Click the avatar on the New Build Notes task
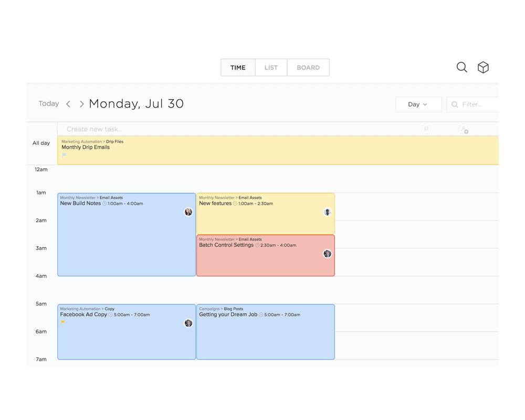Viewport: 525px width, 420px height. tap(188, 212)
